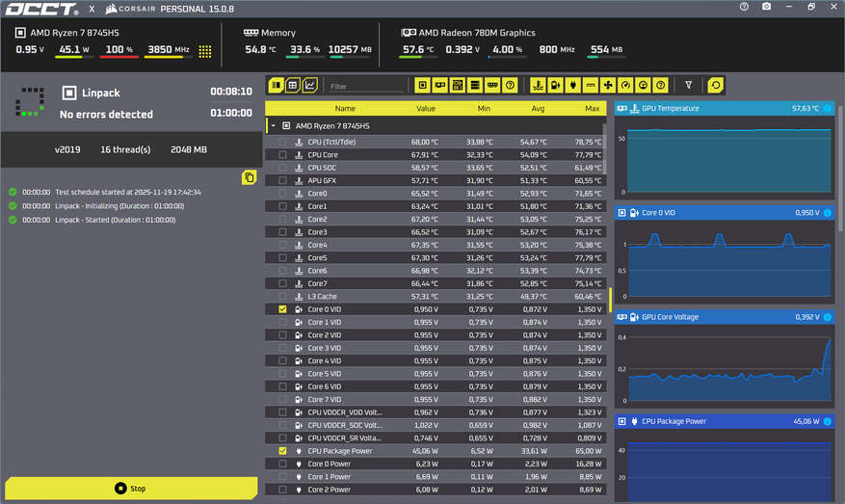Enable the APU GFX checkbox
The image size is (845, 504).
click(x=282, y=180)
